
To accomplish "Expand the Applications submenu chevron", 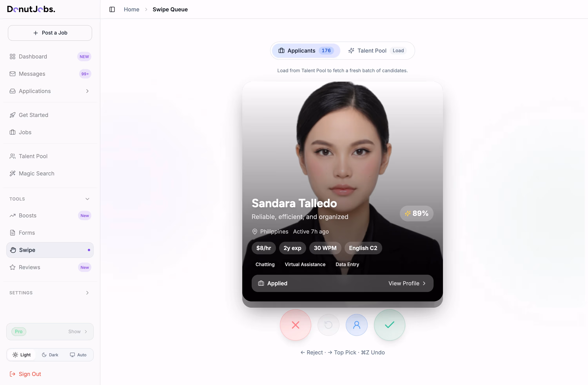I will click(87, 91).
